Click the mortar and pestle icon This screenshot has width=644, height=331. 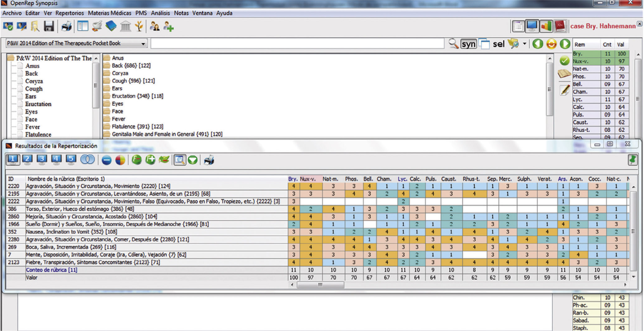pos(97,27)
